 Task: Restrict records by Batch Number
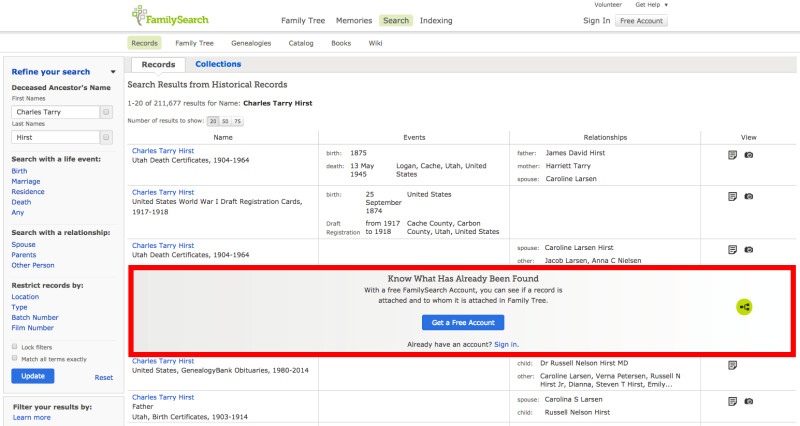35,317
